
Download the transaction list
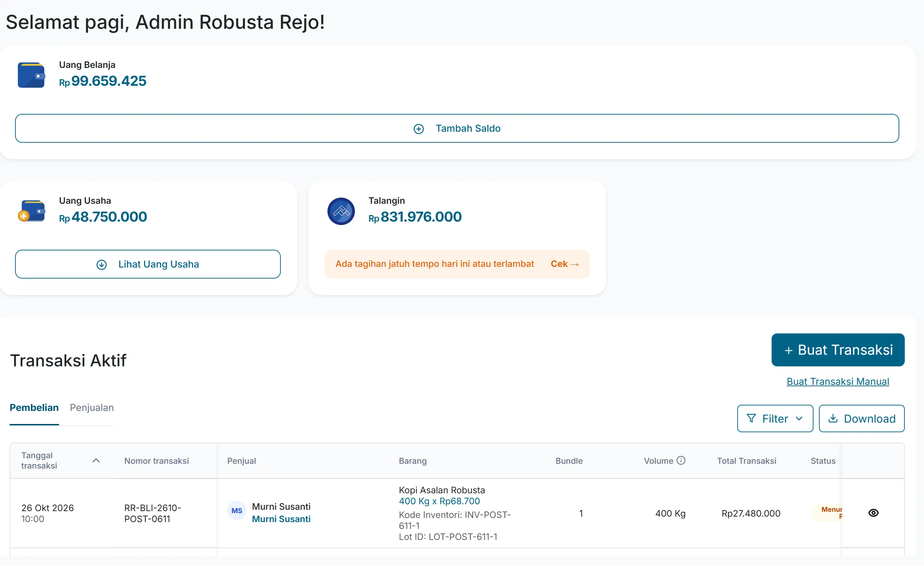(x=862, y=418)
